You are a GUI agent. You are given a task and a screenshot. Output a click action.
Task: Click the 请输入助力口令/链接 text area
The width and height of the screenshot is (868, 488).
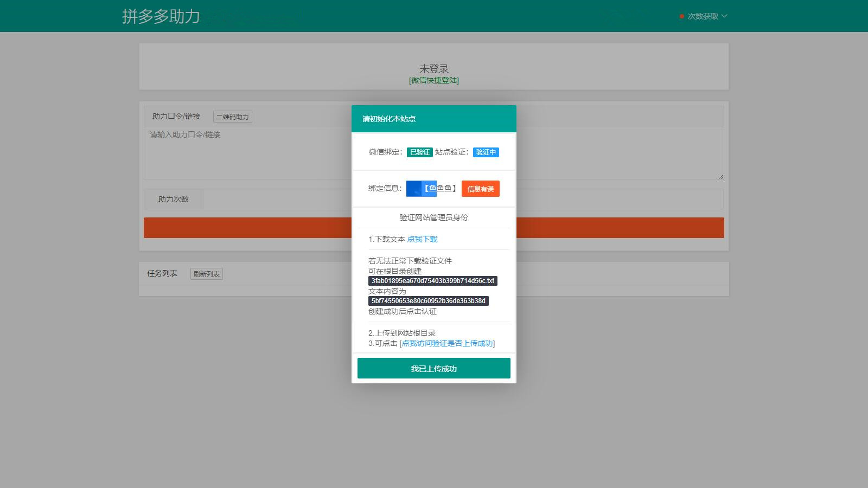(x=434, y=153)
